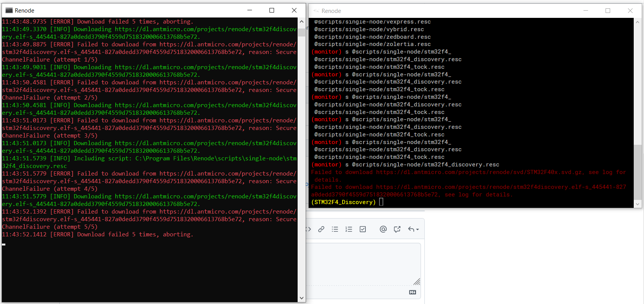Add a numbered list via the toolbar icon
Screen dimensions: 644x304
(349, 229)
